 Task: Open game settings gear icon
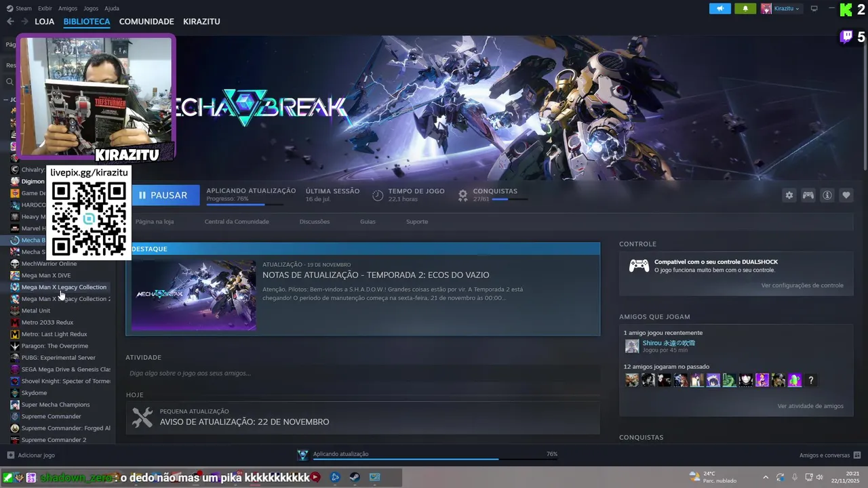(x=789, y=195)
